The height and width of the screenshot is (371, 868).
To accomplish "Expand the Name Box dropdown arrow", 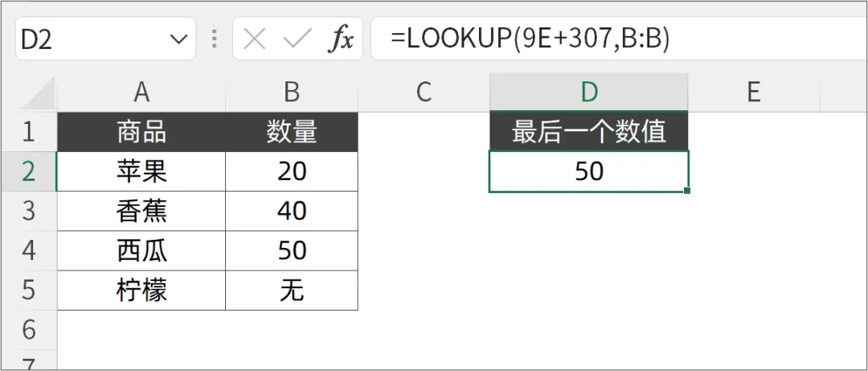I will (x=178, y=39).
